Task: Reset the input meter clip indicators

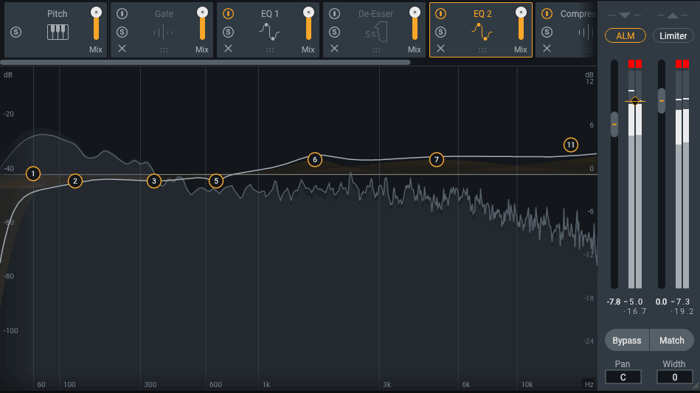Action: tap(635, 64)
